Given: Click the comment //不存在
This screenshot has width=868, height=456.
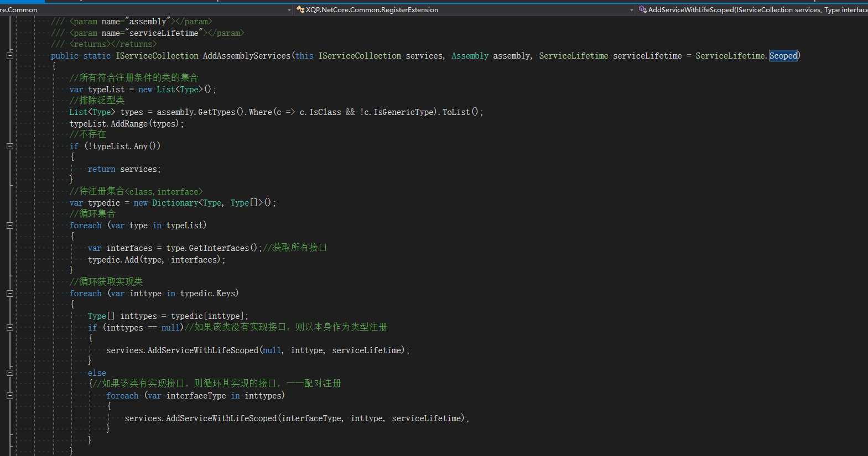Looking at the screenshot, I should coord(87,135).
